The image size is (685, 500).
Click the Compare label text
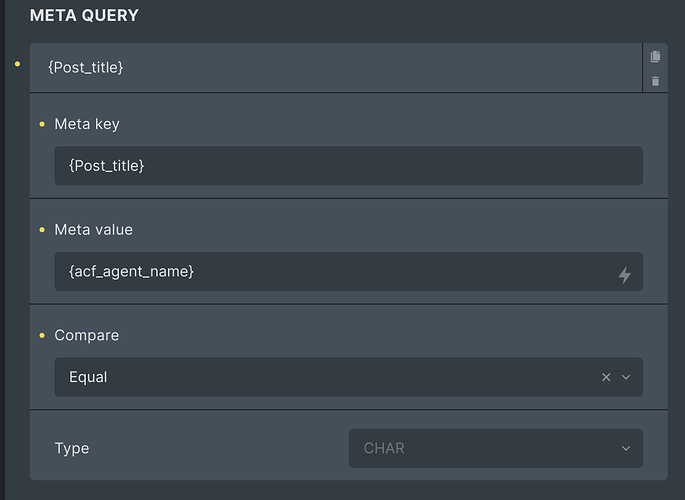86,336
